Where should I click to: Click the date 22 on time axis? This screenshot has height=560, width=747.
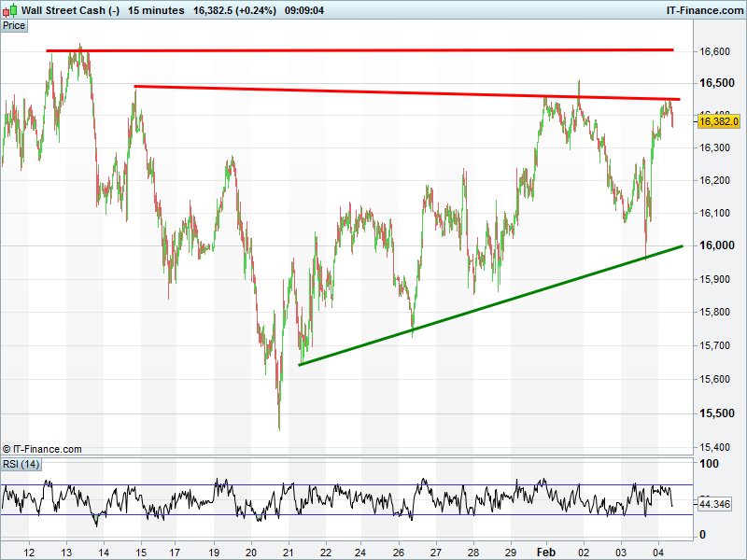pos(326,553)
